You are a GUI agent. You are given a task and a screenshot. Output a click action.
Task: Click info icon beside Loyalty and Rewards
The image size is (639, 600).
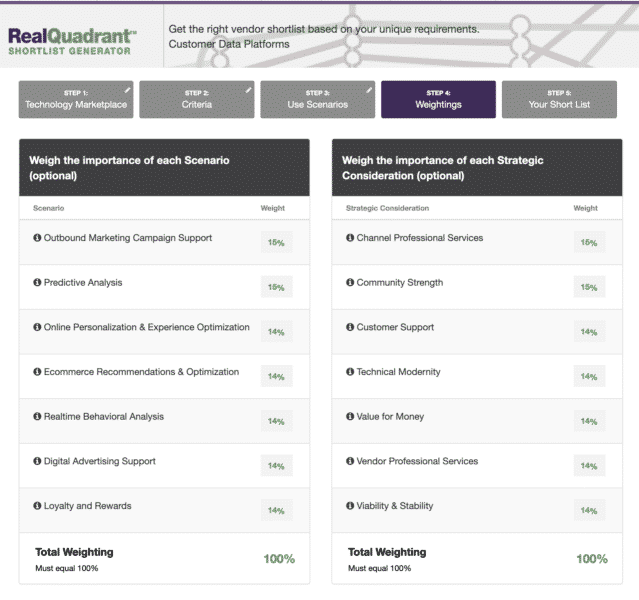point(38,506)
